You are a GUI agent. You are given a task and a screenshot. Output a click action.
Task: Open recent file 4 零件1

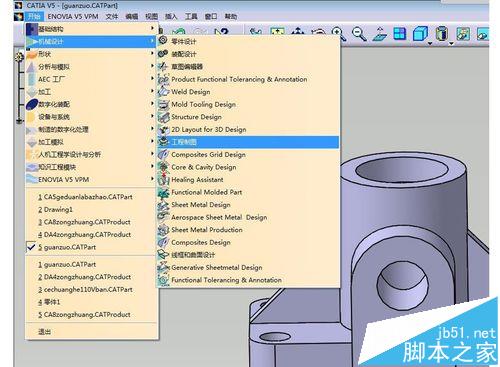point(91,302)
